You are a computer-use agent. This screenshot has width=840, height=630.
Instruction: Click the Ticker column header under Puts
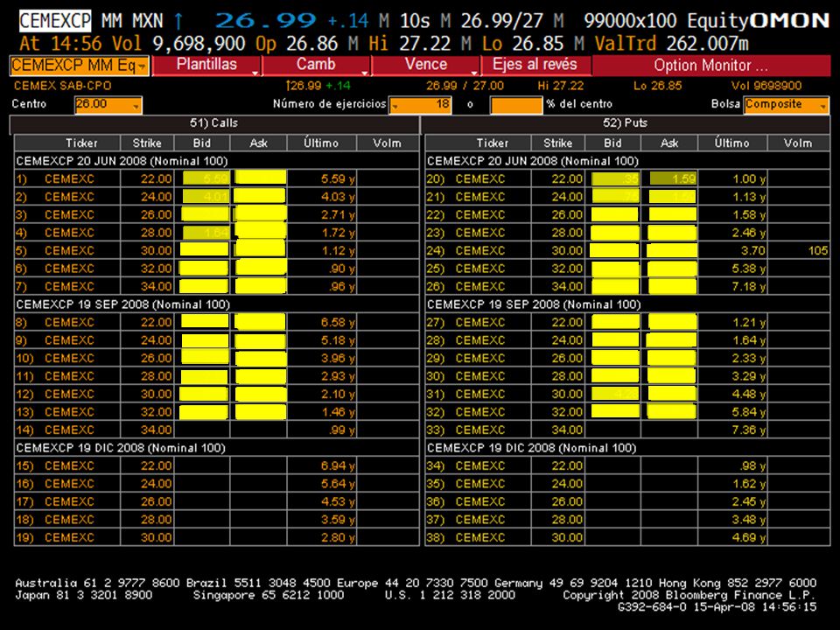[x=479, y=143]
